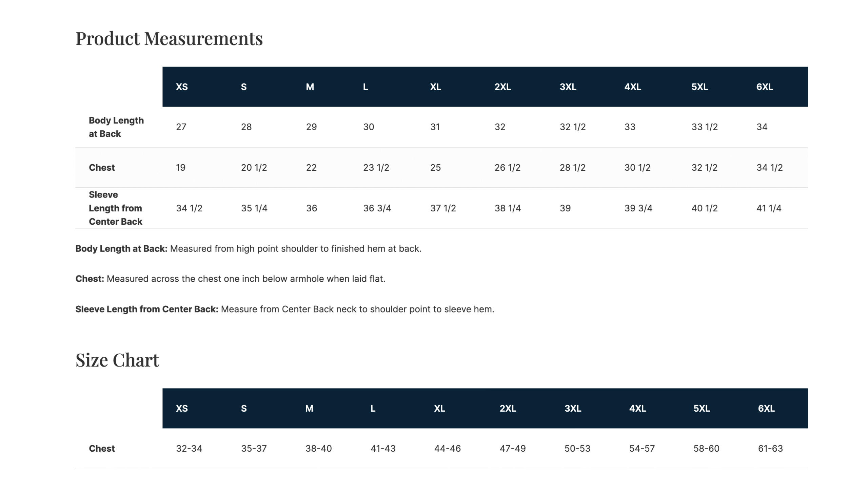Click 3XL header in Size Chart table

[x=572, y=408]
